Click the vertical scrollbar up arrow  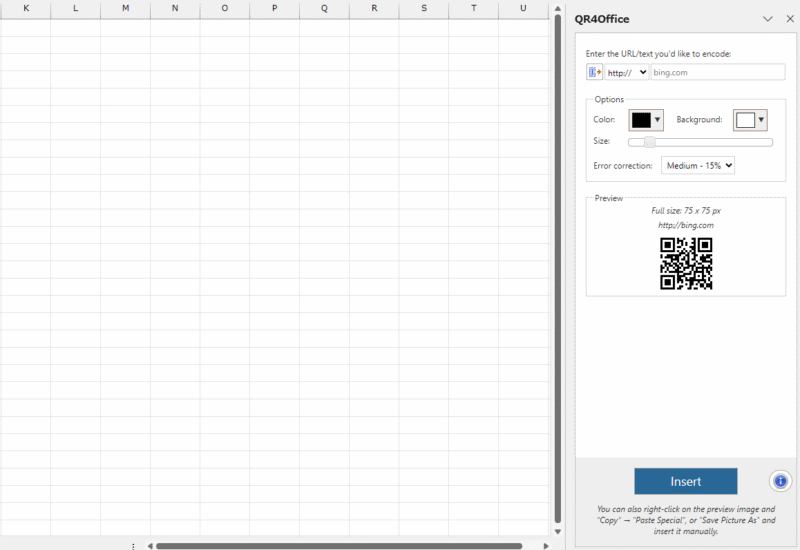tap(558, 9)
